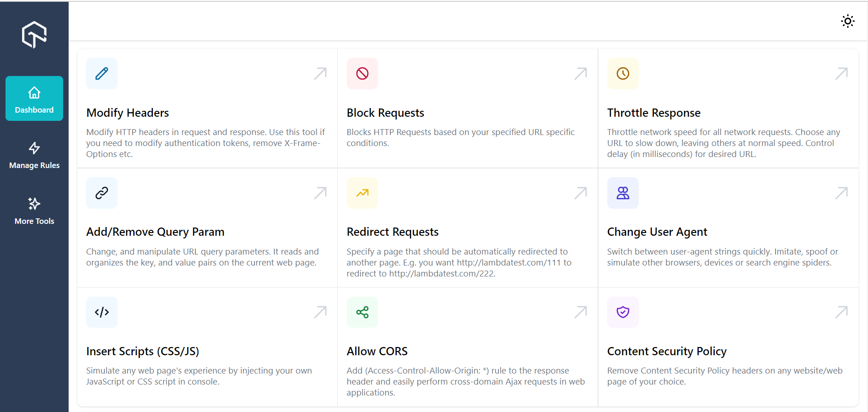Open the Modify Headers card arrow

320,74
